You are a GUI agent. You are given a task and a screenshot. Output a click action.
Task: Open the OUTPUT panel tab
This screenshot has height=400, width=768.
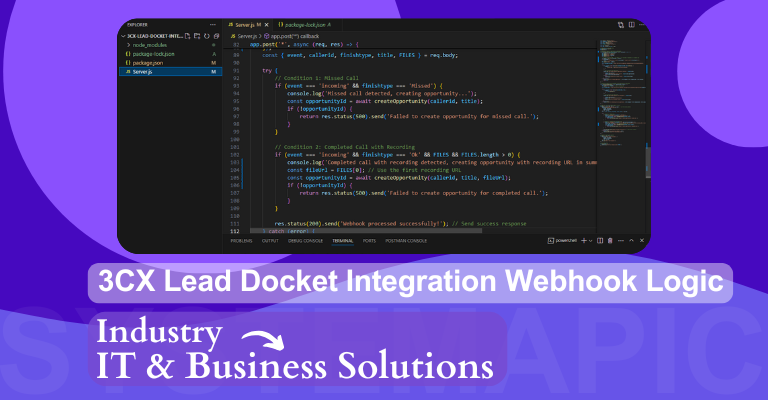[x=270, y=241]
